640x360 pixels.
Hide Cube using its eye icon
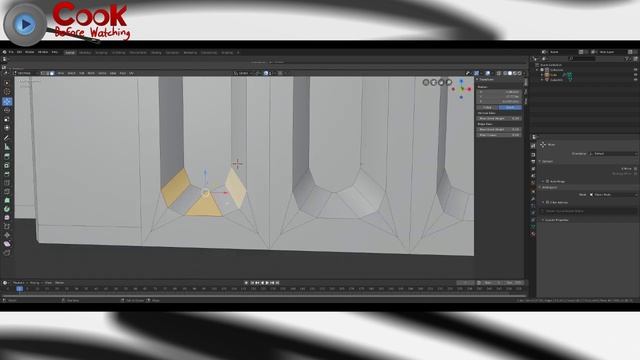point(636,75)
